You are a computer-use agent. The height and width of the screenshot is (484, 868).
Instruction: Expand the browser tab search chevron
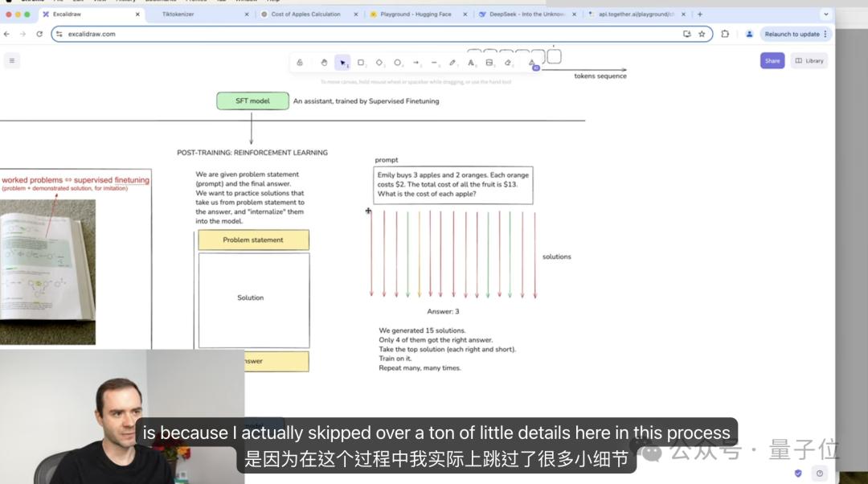click(826, 14)
